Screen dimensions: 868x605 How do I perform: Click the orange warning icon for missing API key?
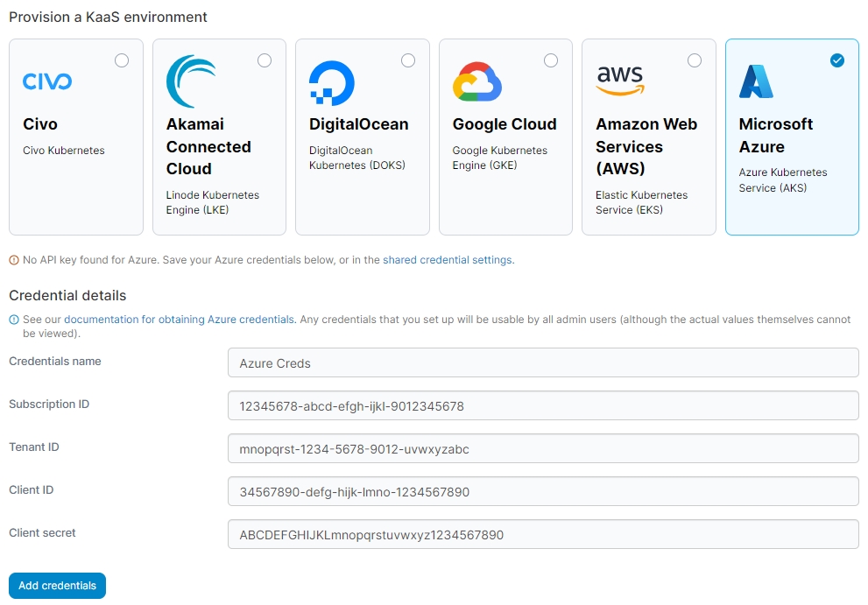point(14,260)
